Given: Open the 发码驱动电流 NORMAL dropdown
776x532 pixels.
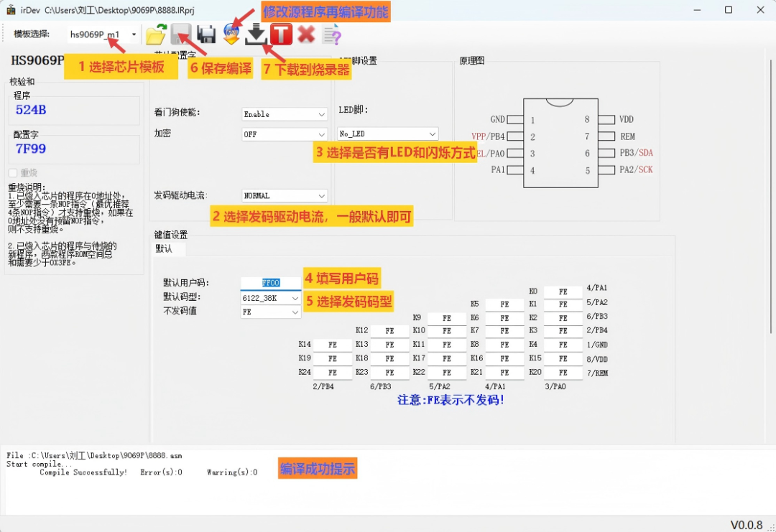Looking at the screenshot, I should click(x=285, y=196).
